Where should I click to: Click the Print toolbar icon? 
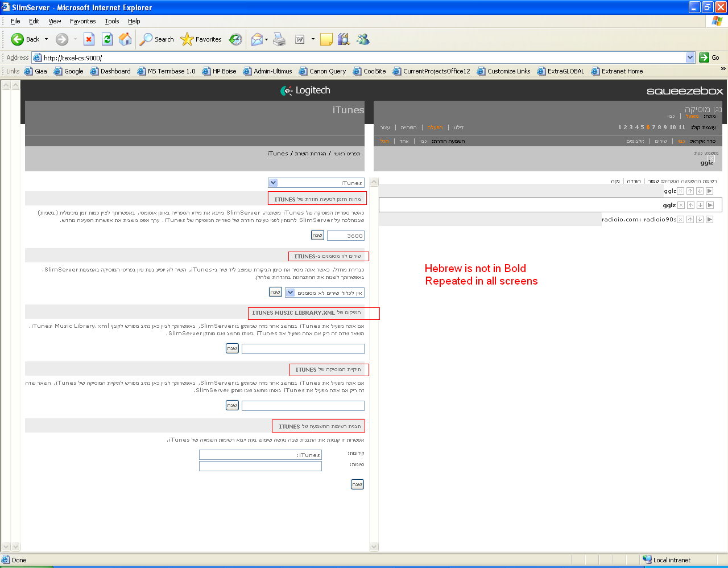point(279,39)
